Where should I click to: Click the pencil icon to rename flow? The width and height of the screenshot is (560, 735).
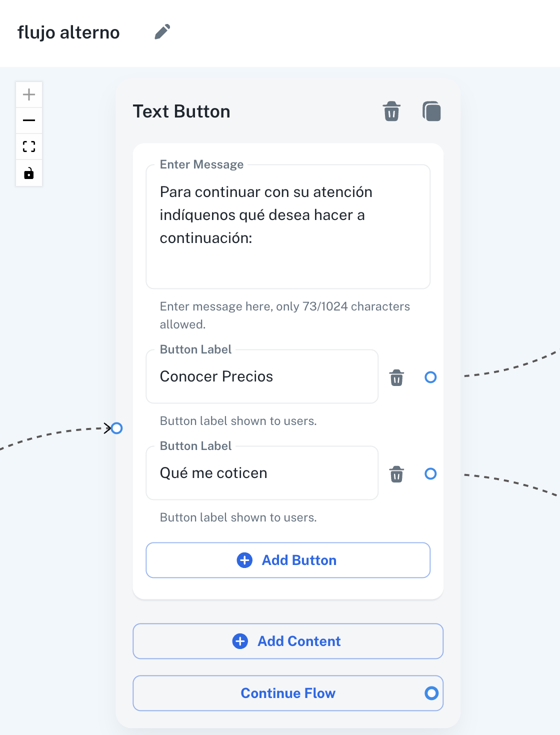coord(162,32)
